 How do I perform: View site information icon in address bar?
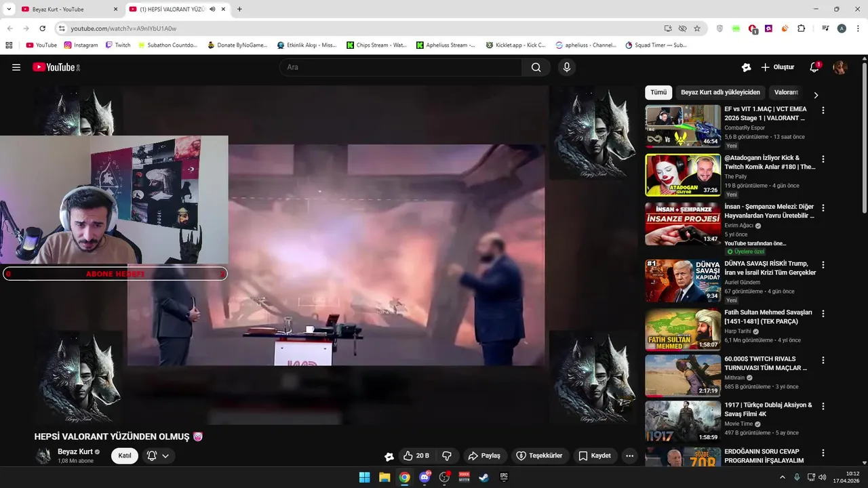coord(62,28)
